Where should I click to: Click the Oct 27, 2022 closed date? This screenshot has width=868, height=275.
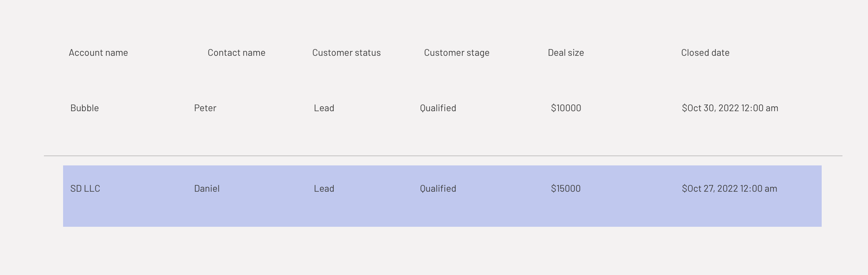[729, 189]
